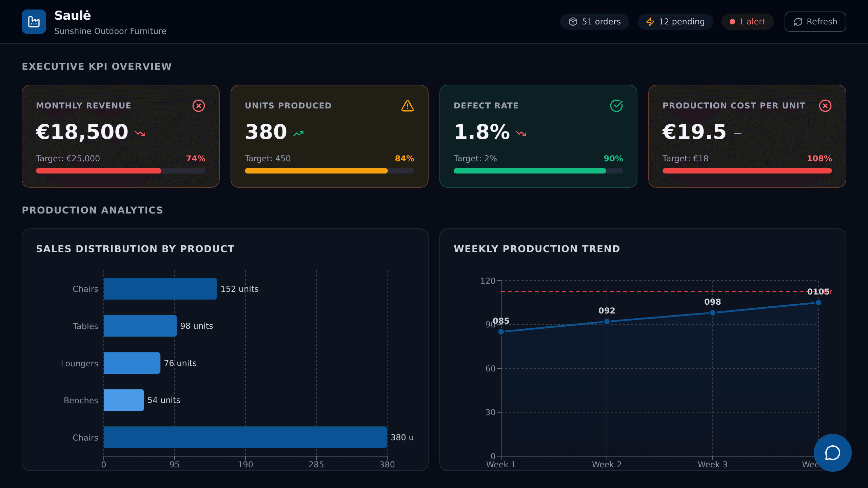Open the 51 orders badge

595,22
